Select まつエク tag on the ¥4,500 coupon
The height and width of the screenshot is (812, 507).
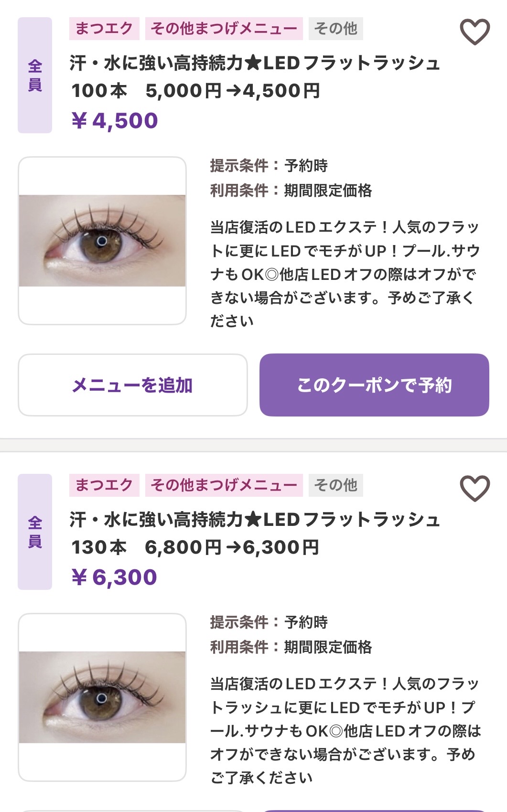point(104,29)
